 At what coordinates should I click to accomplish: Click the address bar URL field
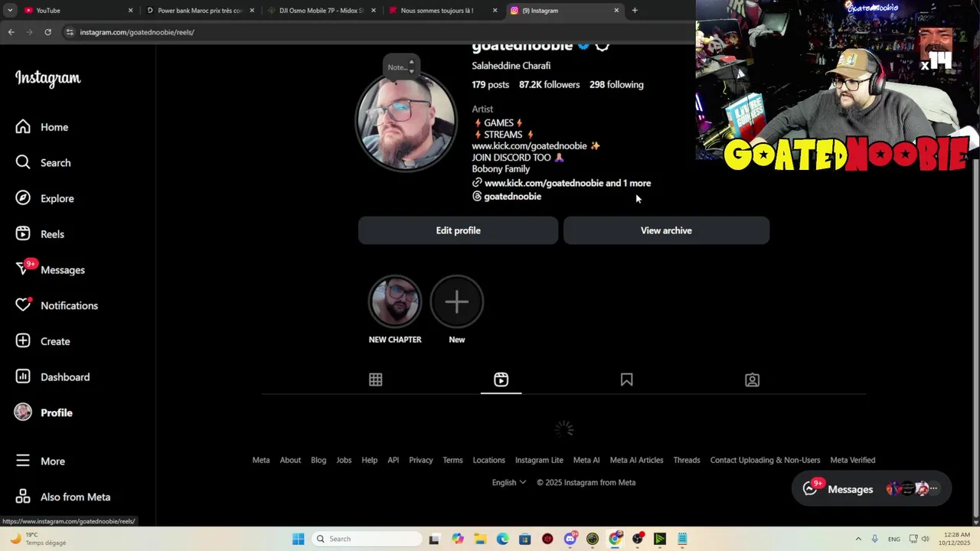(x=375, y=32)
